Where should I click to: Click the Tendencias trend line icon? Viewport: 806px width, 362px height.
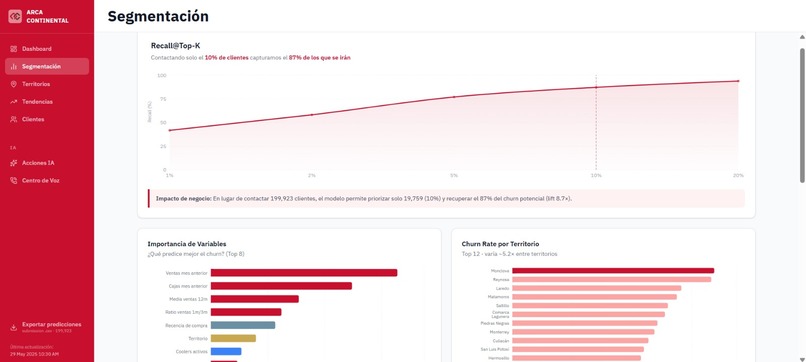point(14,102)
